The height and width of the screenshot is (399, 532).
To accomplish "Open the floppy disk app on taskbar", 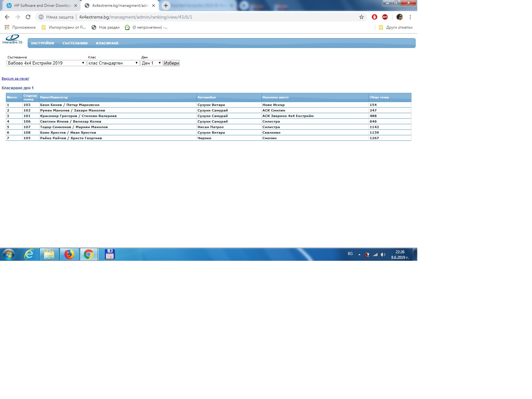I will click(110, 254).
